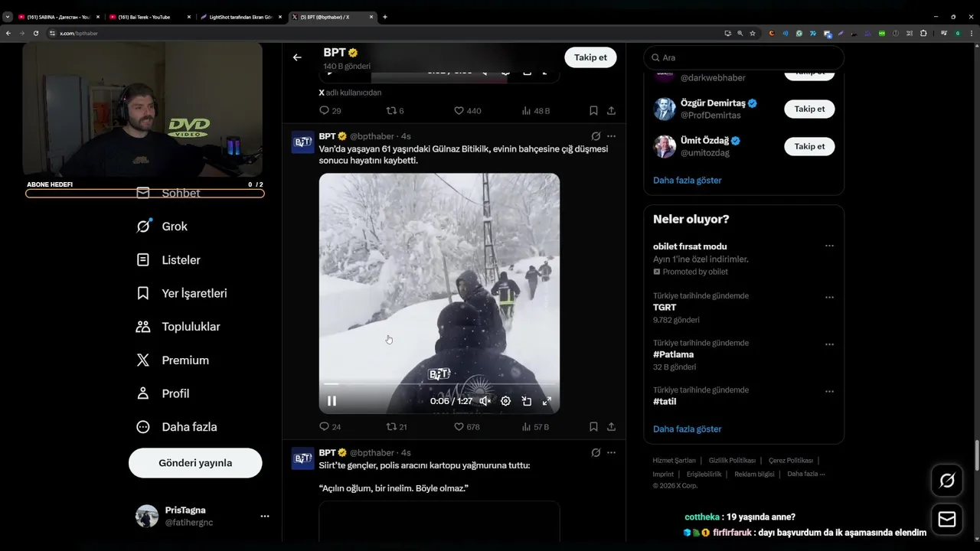Open a new browser tab

point(385,17)
